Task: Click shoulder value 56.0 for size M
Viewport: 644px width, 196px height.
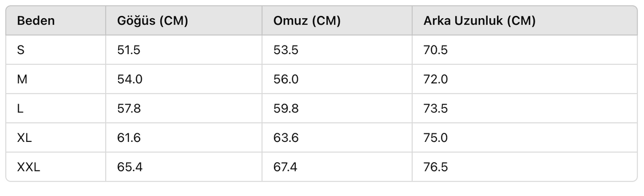Action: point(286,79)
